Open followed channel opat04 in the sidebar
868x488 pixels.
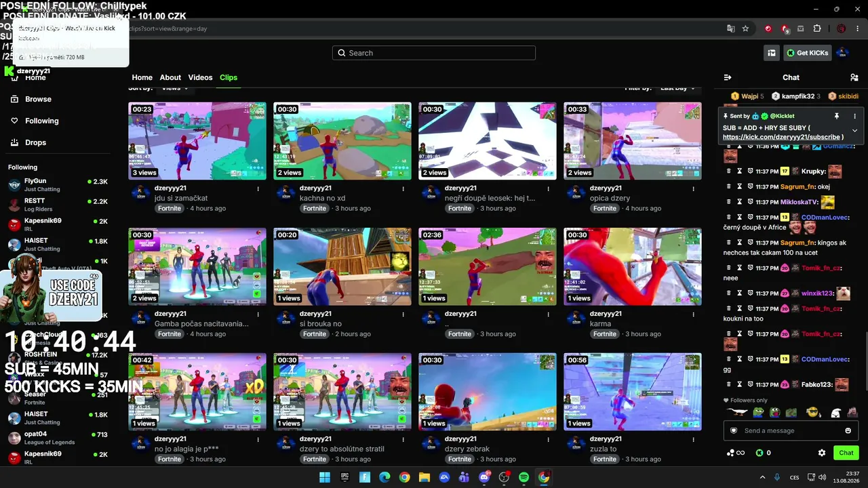[58, 438]
